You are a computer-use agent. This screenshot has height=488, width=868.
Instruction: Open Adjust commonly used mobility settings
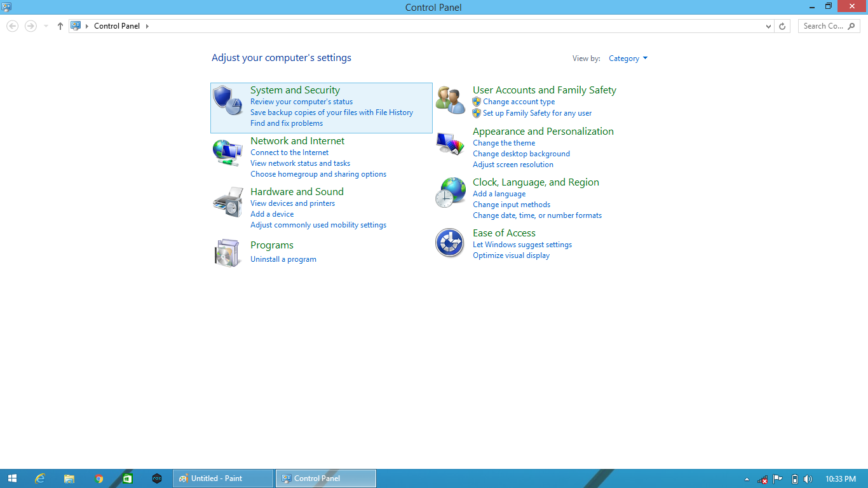pyautogui.click(x=318, y=225)
